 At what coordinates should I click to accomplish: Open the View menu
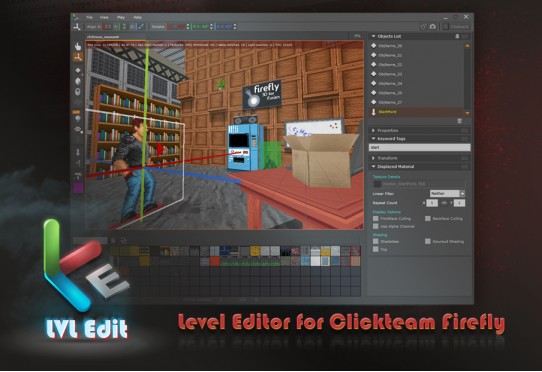[x=104, y=17]
